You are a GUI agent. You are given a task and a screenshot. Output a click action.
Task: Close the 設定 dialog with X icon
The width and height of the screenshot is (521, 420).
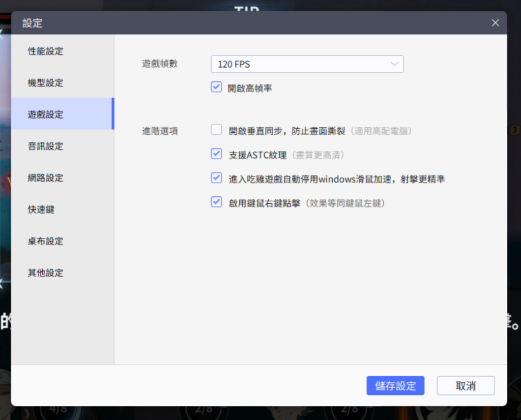coord(495,23)
